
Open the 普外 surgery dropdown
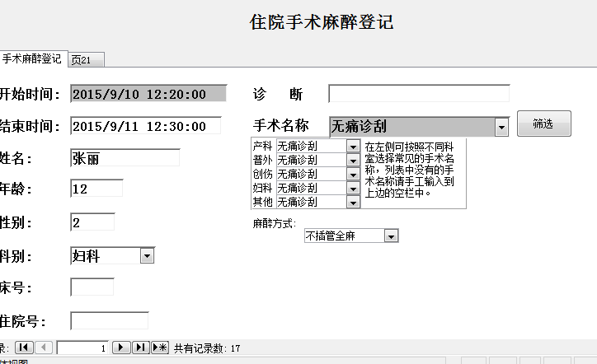(x=354, y=161)
